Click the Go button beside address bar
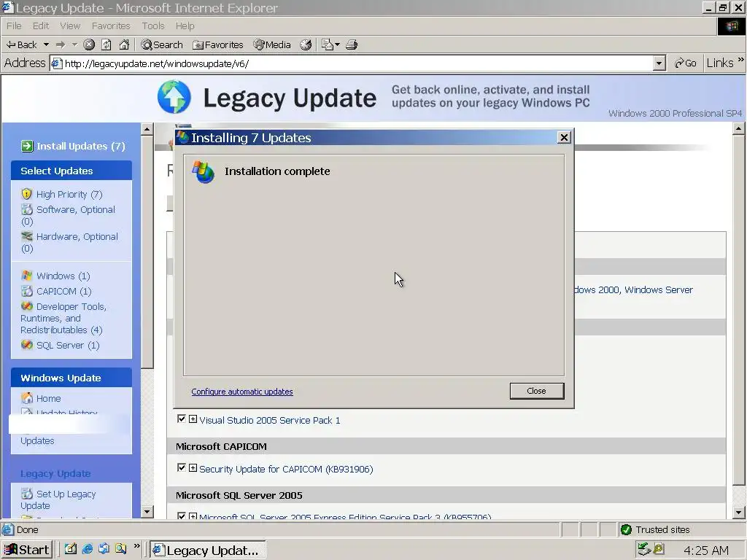The width and height of the screenshot is (747, 560). (686, 63)
